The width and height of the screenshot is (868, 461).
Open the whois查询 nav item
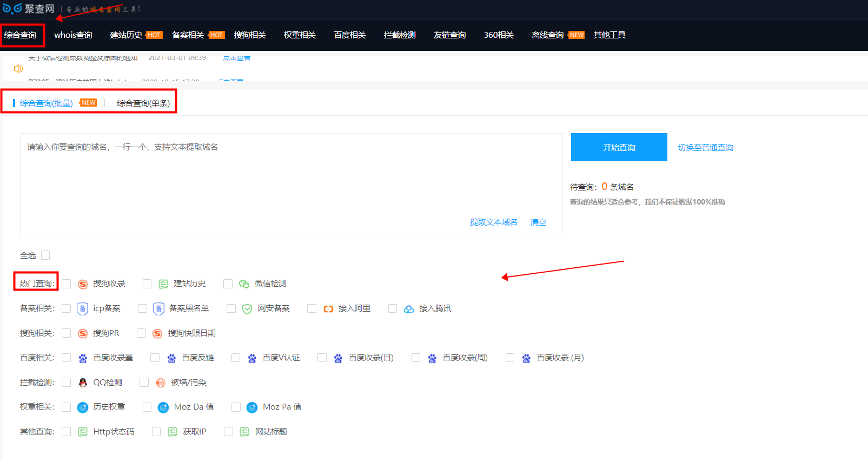tap(73, 35)
